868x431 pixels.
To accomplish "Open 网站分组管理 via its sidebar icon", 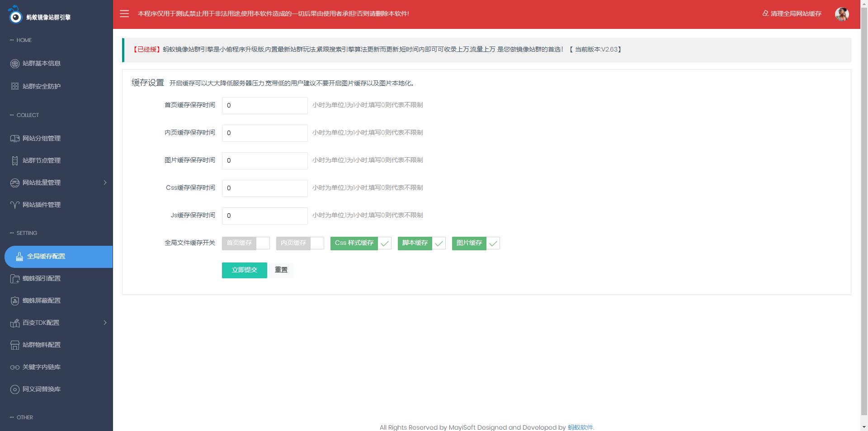I will point(15,139).
